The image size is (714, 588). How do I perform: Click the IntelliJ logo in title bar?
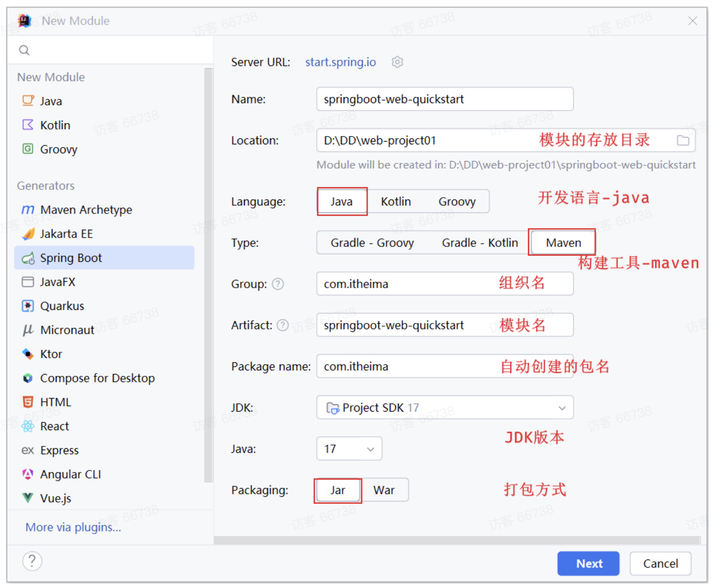click(x=24, y=20)
